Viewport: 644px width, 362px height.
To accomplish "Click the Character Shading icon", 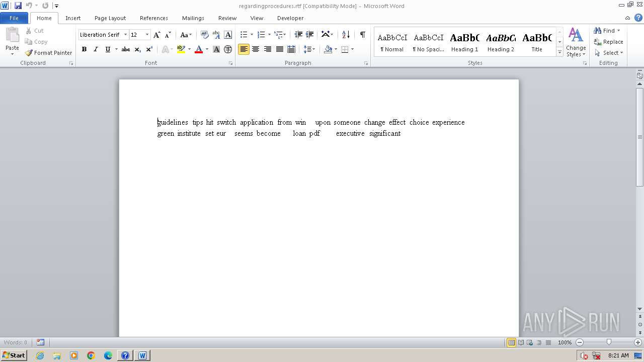I will pyautogui.click(x=216, y=49).
